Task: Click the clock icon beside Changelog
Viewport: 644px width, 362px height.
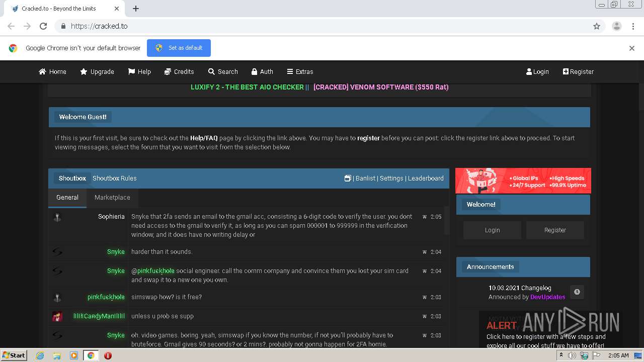Action: [577, 292]
